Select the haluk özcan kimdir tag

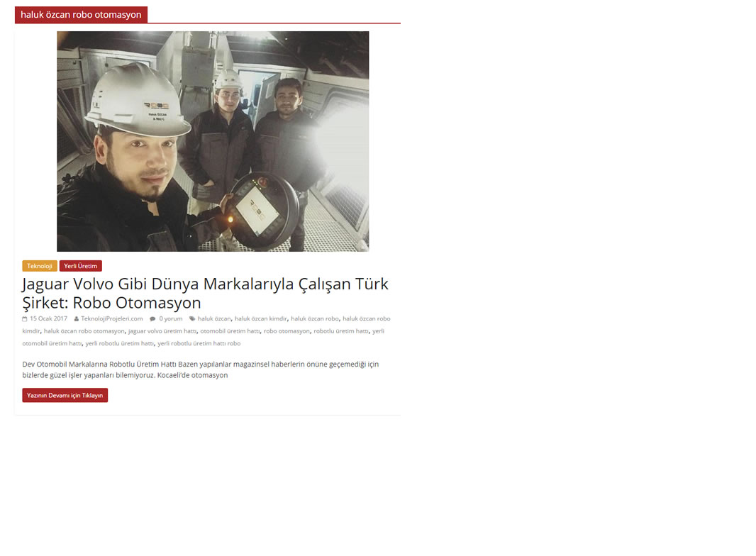(261, 318)
